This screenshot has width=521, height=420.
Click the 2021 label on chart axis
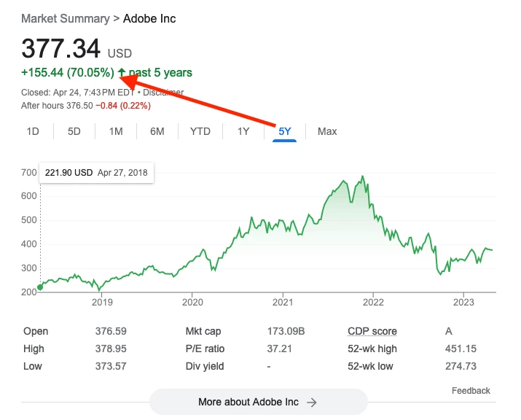click(283, 303)
